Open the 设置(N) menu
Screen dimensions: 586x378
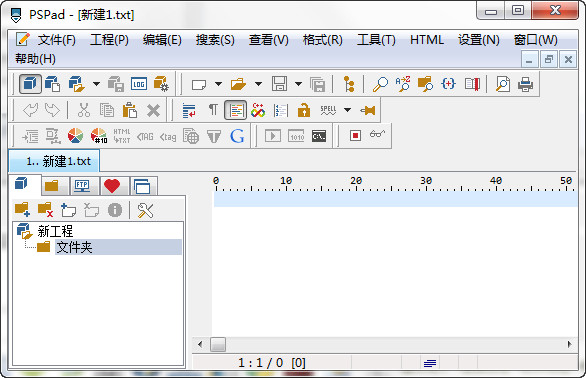click(479, 40)
